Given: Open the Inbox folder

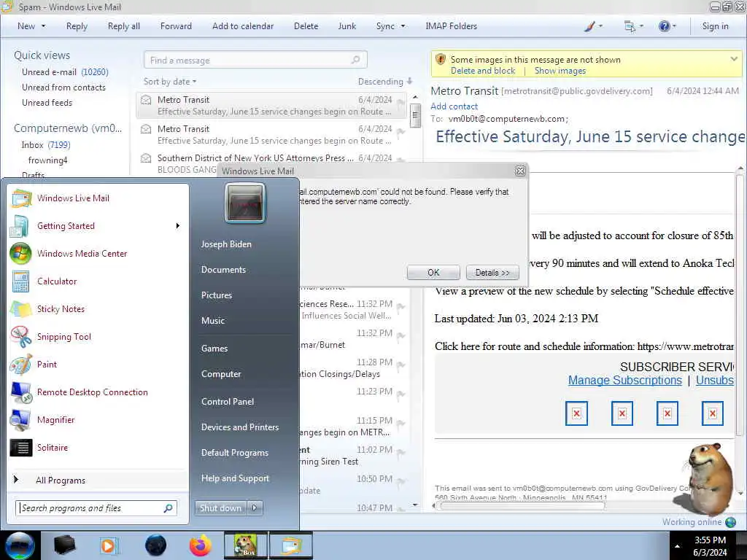Looking at the screenshot, I should 46,145.
